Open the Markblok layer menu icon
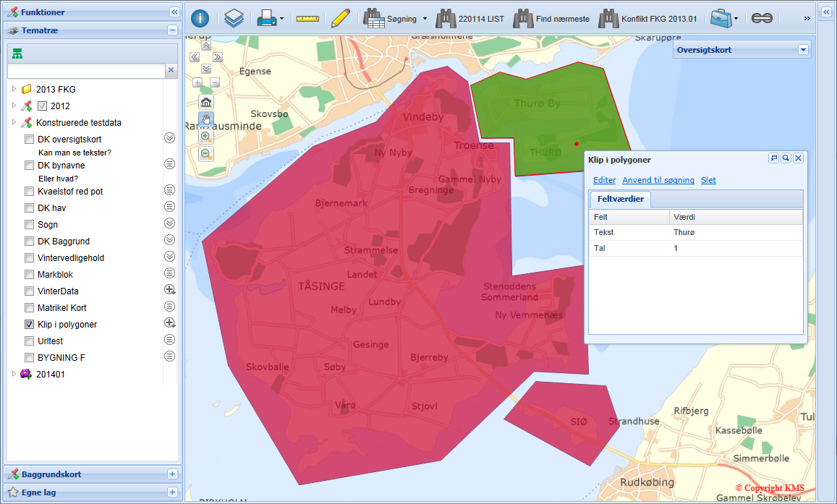 170,273
